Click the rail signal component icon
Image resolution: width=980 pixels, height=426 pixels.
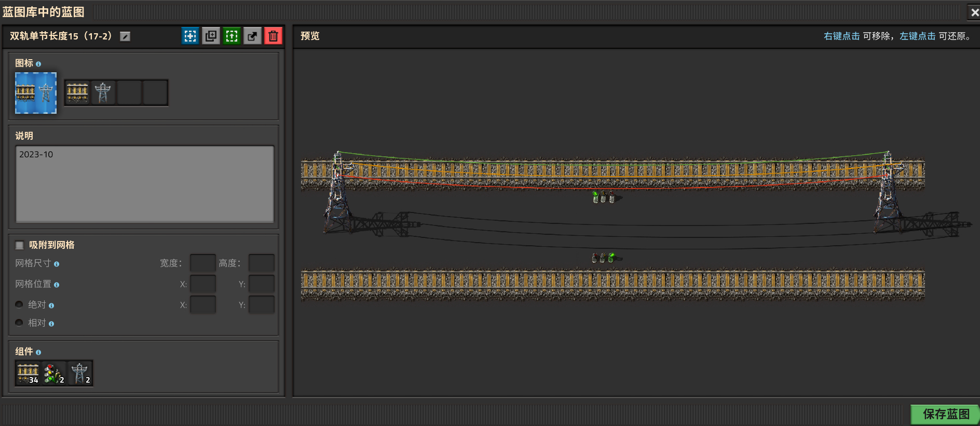click(53, 373)
